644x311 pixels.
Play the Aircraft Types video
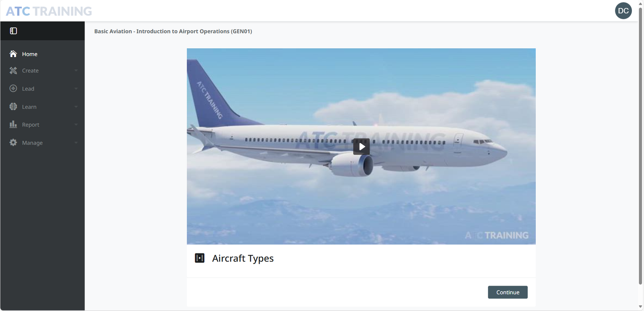361,146
